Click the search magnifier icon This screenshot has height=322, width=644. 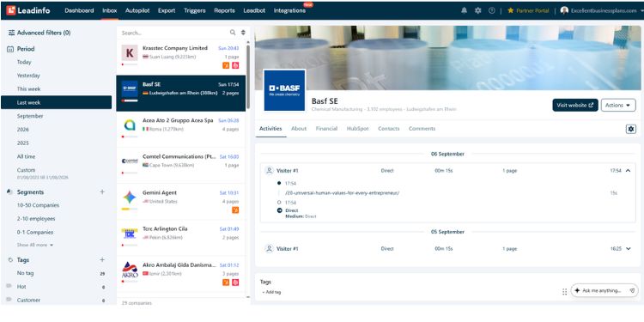click(x=233, y=33)
